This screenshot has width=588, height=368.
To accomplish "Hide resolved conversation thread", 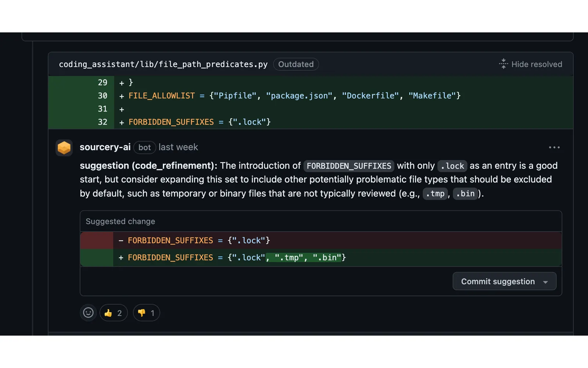I will pyautogui.click(x=530, y=64).
